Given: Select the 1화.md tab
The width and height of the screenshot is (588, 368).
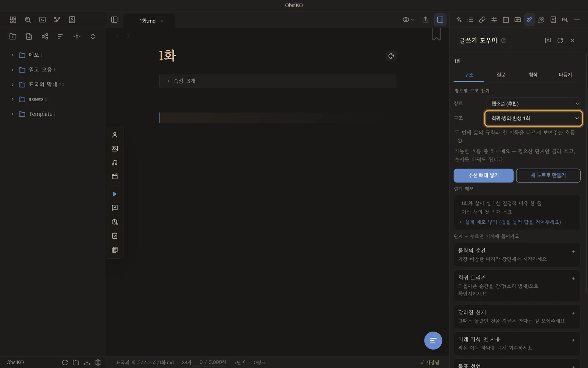Looking at the screenshot, I should click(147, 21).
